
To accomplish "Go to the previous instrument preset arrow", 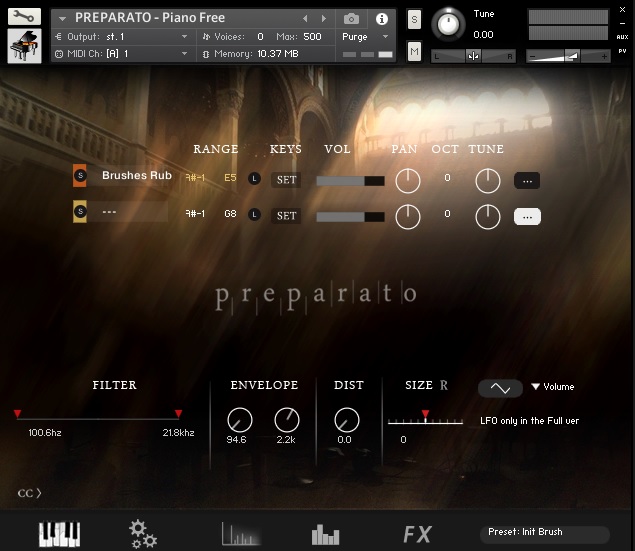I will coord(305,18).
